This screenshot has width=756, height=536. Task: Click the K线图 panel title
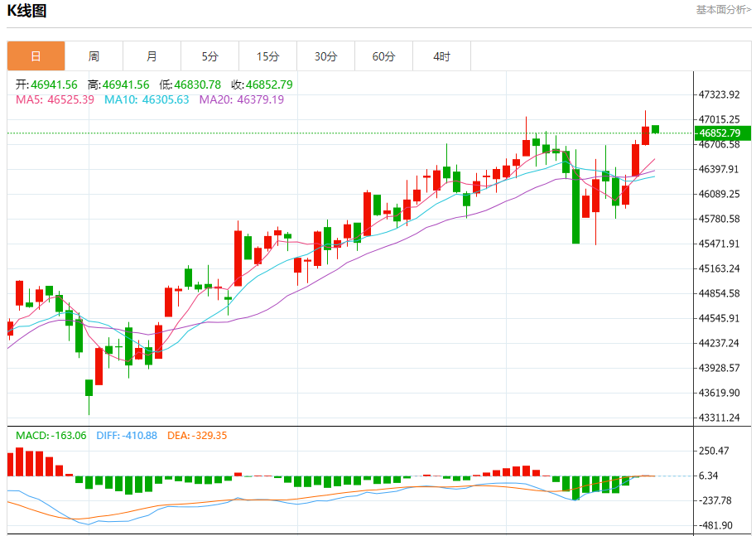point(27,11)
